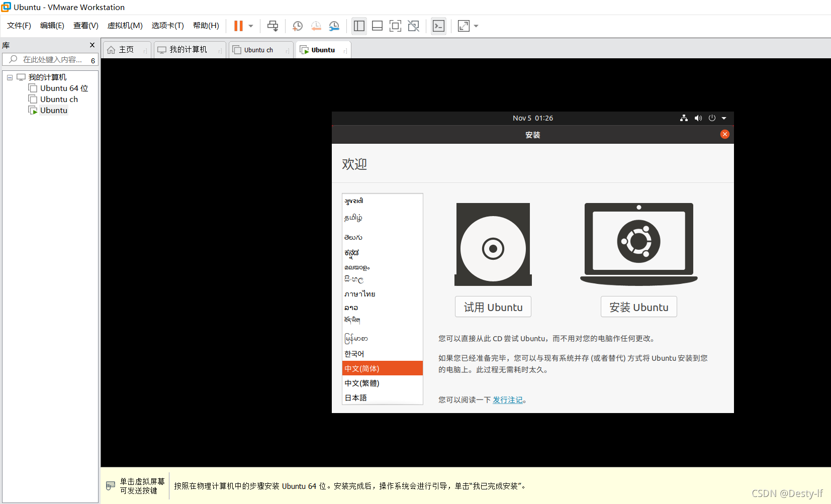The image size is (831, 504).
Task: Enter full screen mode icon
Action: [395, 26]
